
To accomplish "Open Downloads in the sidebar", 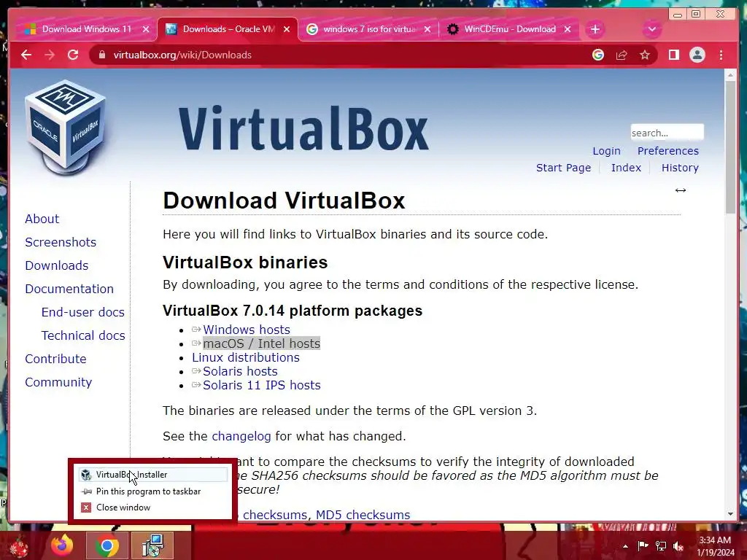I will tap(57, 265).
